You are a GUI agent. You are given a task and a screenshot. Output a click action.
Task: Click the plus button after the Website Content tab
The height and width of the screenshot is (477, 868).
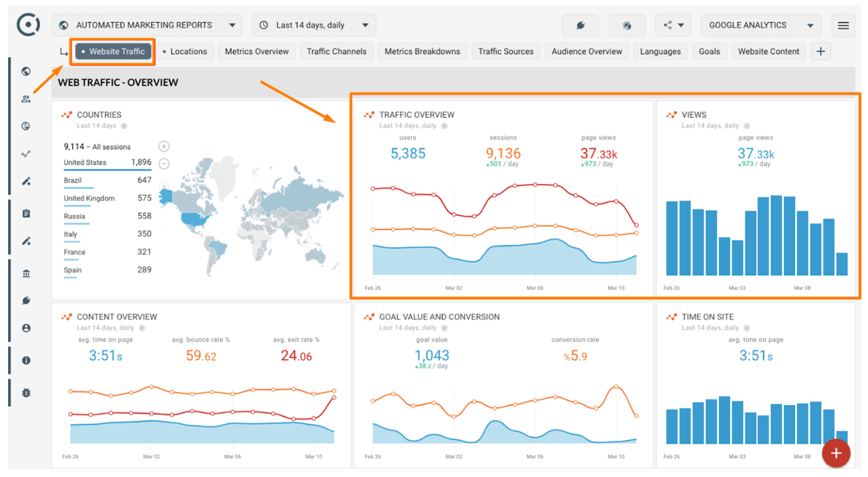(820, 51)
